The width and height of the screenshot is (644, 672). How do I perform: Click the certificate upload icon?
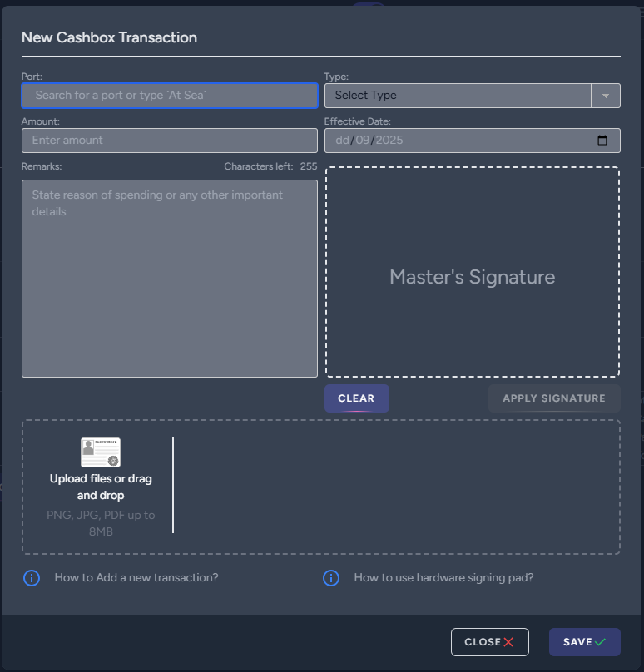click(x=101, y=452)
